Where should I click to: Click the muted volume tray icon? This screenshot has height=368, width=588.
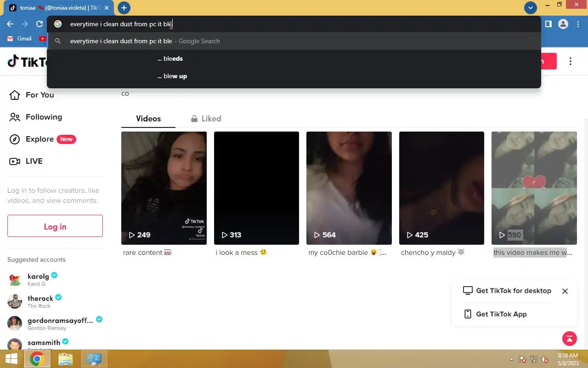pyautogui.click(x=545, y=359)
